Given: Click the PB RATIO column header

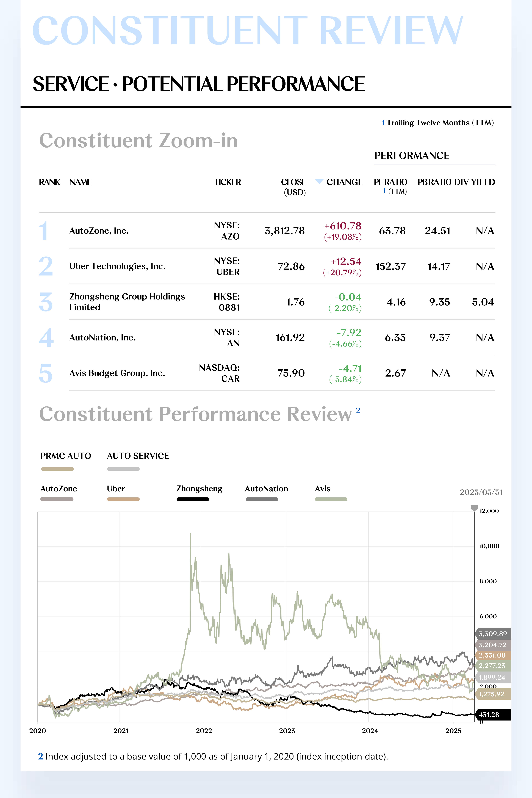Looking at the screenshot, I should [434, 182].
